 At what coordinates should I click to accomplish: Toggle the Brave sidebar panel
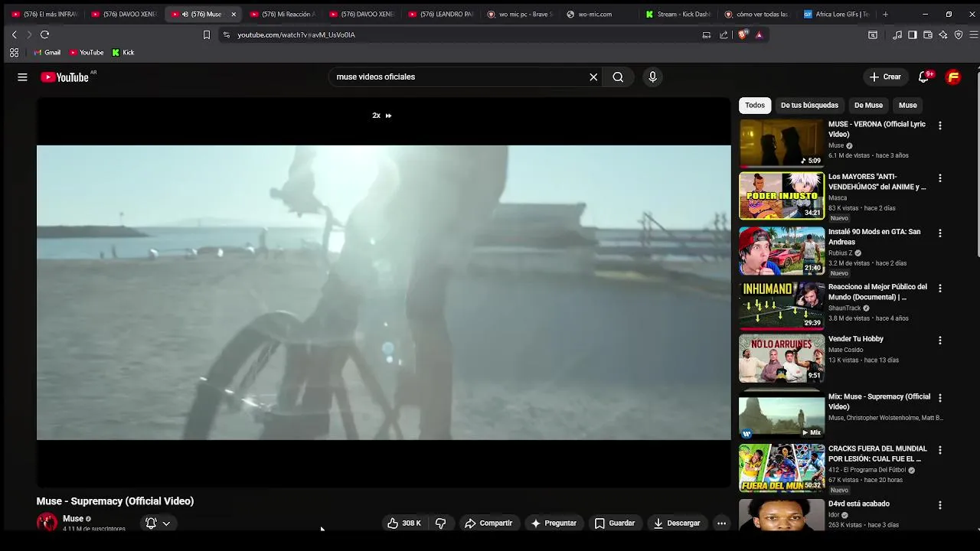(913, 34)
